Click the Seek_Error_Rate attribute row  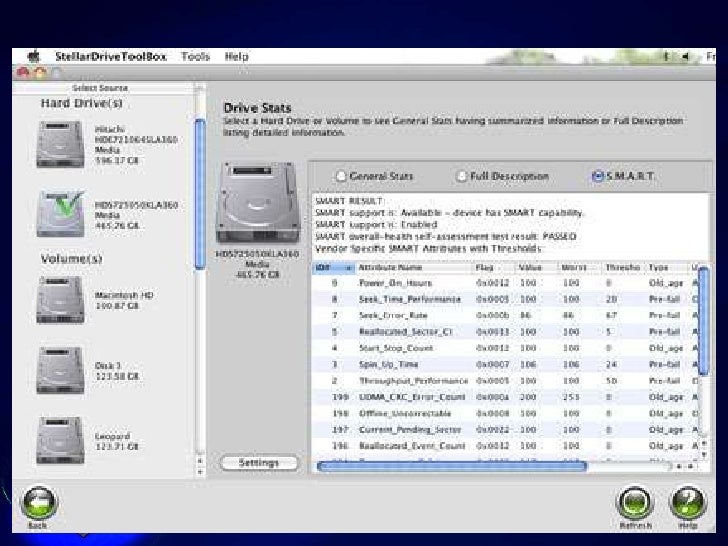505,316
